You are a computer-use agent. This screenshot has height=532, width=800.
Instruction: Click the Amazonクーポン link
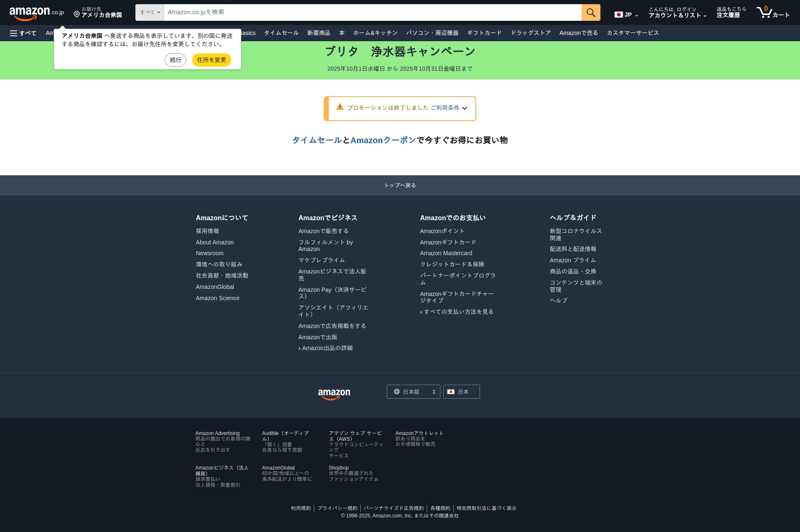tap(383, 140)
